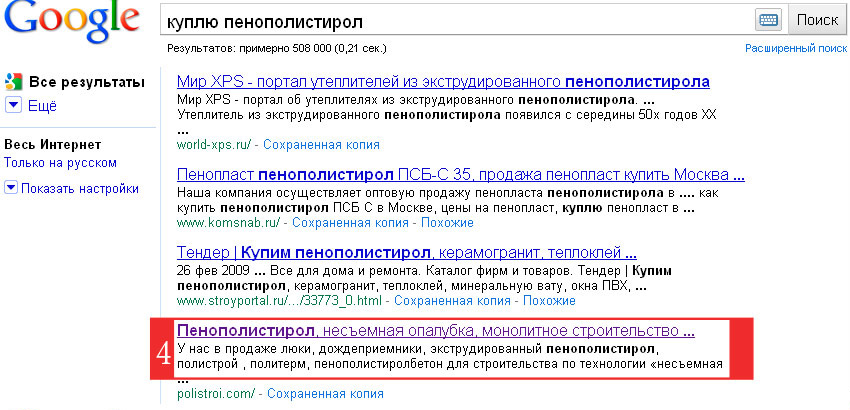Click the www.stroyportal.ru/.../33773_0.html URL
Image resolution: width=850 pixels, height=410 pixels.
coord(279,300)
